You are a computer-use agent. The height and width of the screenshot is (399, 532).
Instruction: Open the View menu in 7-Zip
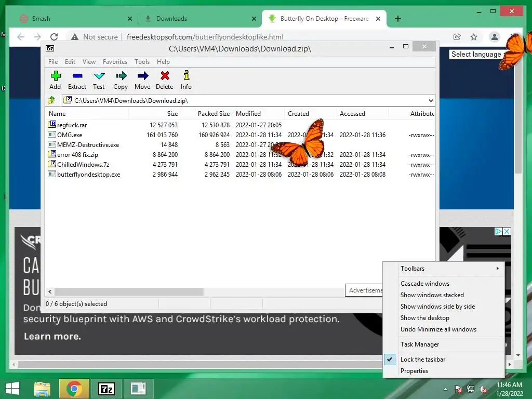point(89,62)
